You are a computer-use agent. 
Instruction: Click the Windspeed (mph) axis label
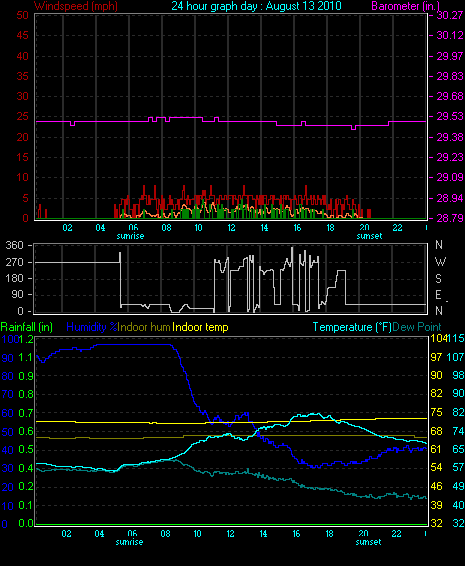click(x=76, y=6)
